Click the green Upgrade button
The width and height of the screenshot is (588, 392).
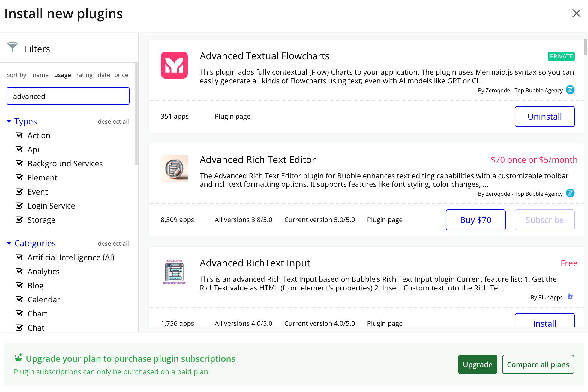click(478, 364)
